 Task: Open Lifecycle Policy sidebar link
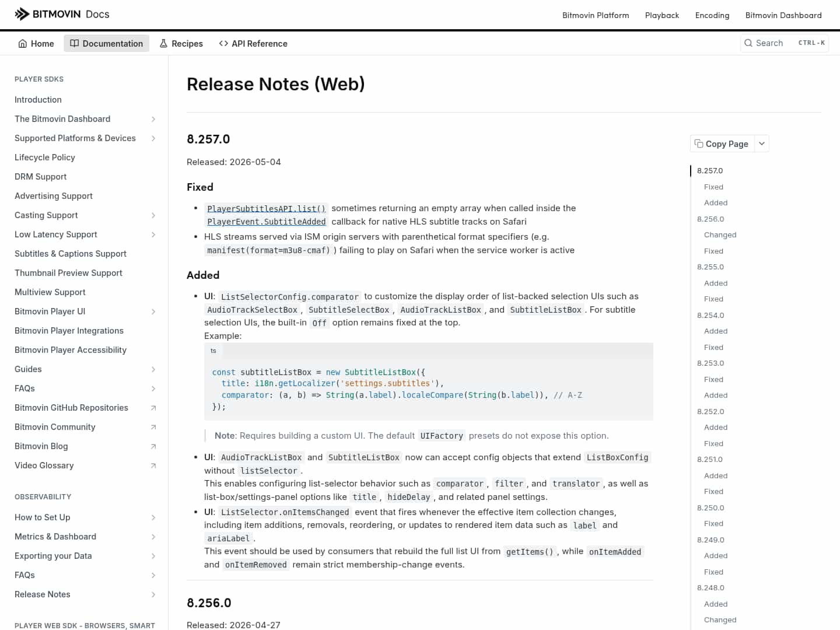(45, 157)
